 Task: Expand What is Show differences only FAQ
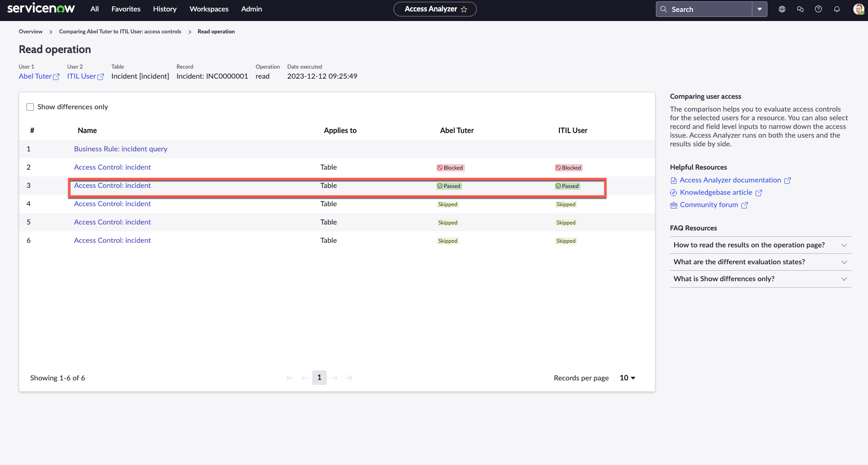click(x=761, y=279)
